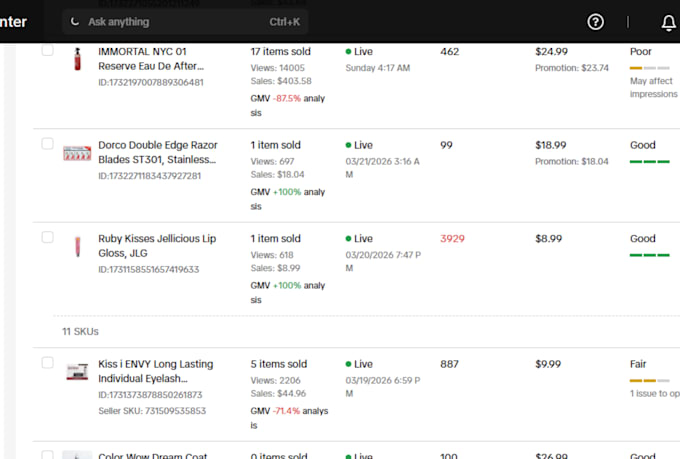Click the $24.99 price of IMMORTAL NYC

click(x=551, y=52)
